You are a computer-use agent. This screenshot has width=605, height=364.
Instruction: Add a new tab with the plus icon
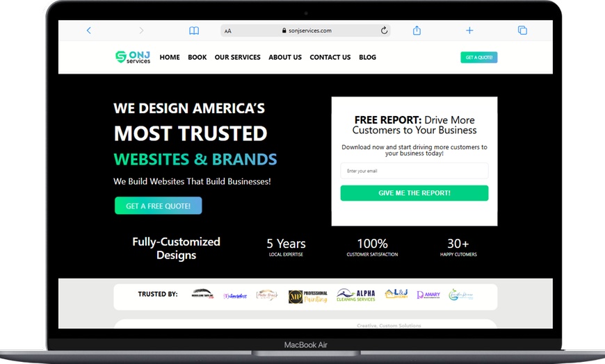[x=469, y=31]
